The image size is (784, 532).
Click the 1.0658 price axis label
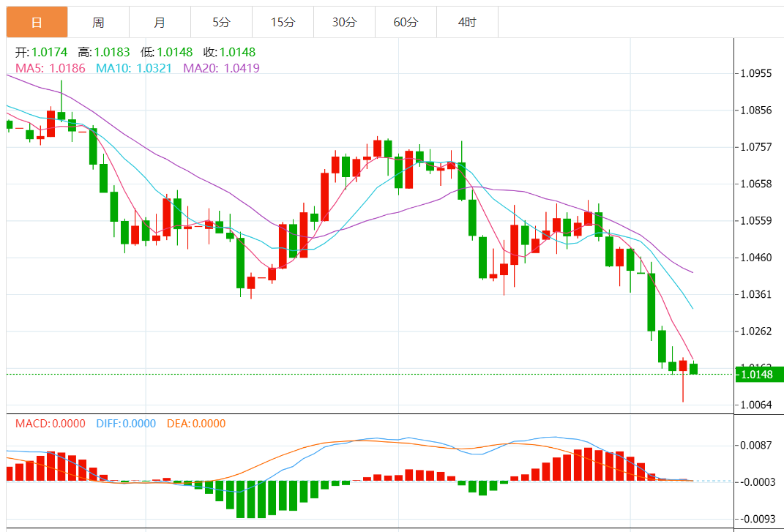pyautogui.click(x=756, y=184)
